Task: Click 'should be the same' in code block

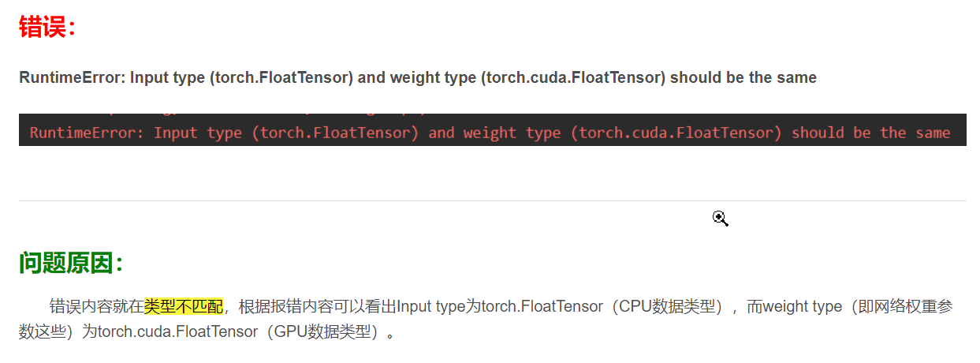Action: click(870, 133)
